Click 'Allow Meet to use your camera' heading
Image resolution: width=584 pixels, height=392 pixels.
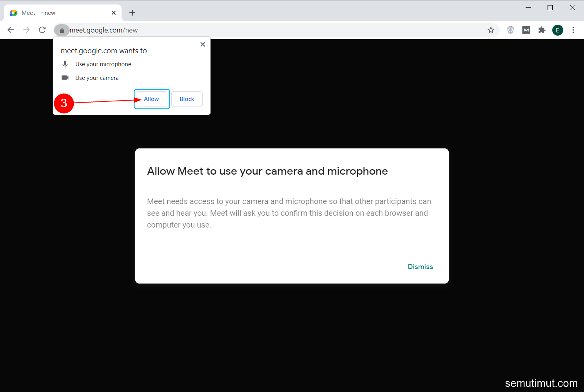pyautogui.click(x=267, y=171)
